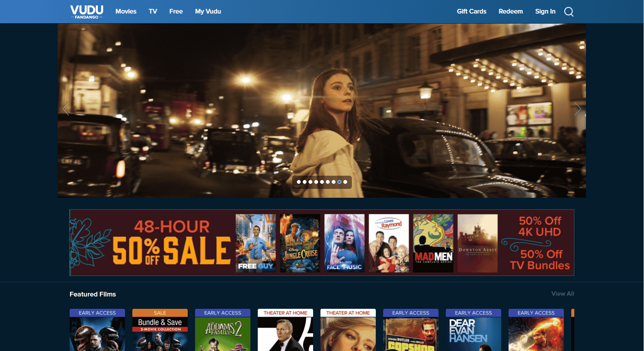Click the hero image of woman on street

click(x=322, y=110)
